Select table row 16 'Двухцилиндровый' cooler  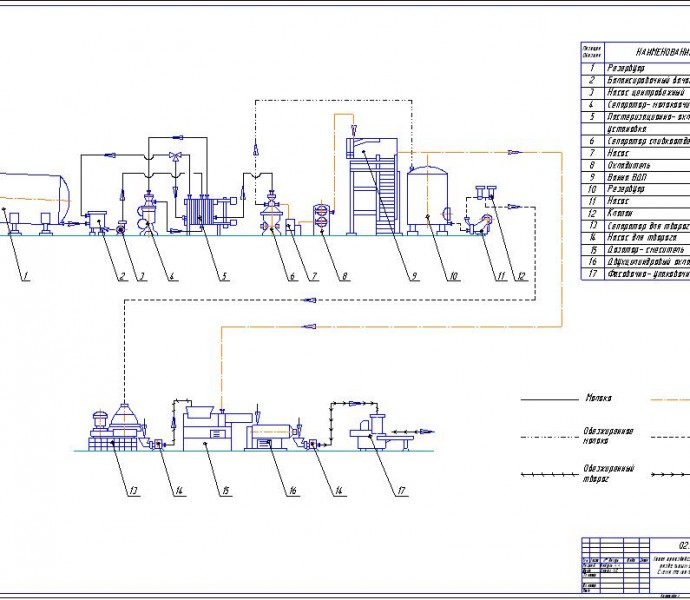click(635, 261)
